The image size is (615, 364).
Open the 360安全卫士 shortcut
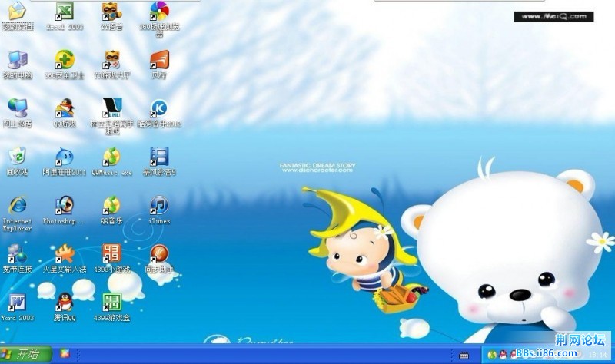[65, 60]
